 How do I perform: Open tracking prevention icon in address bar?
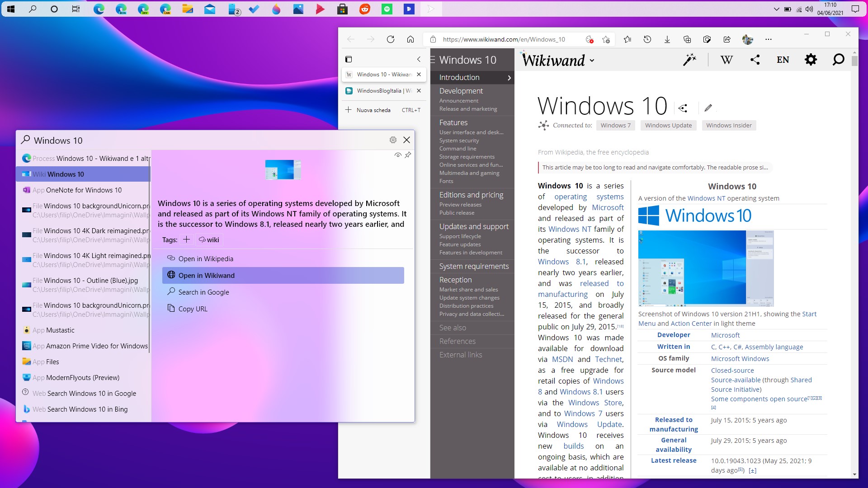point(589,39)
